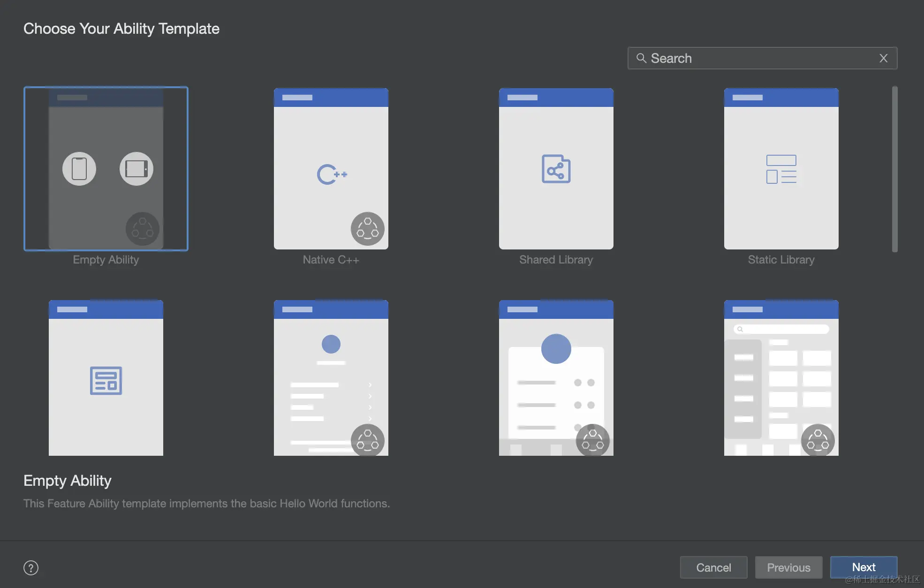Select the Native C++ template label
This screenshot has height=588, width=924.
[331, 260]
